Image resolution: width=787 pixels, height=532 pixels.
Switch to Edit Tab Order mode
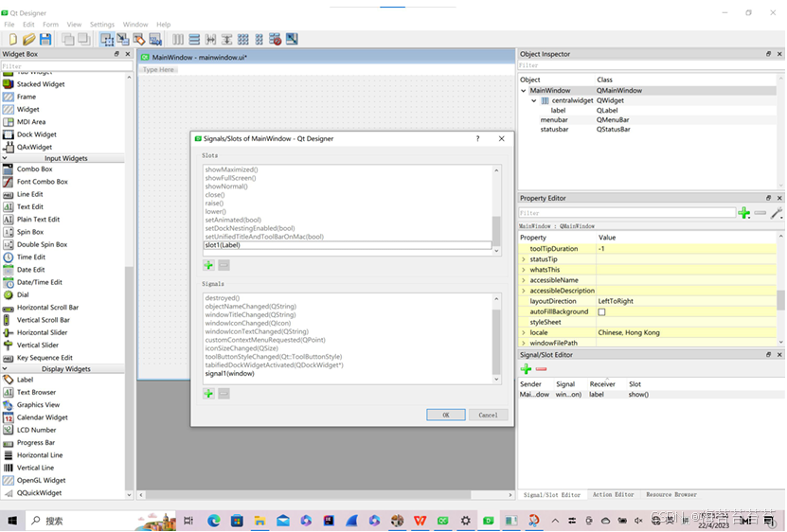[155, 39]
